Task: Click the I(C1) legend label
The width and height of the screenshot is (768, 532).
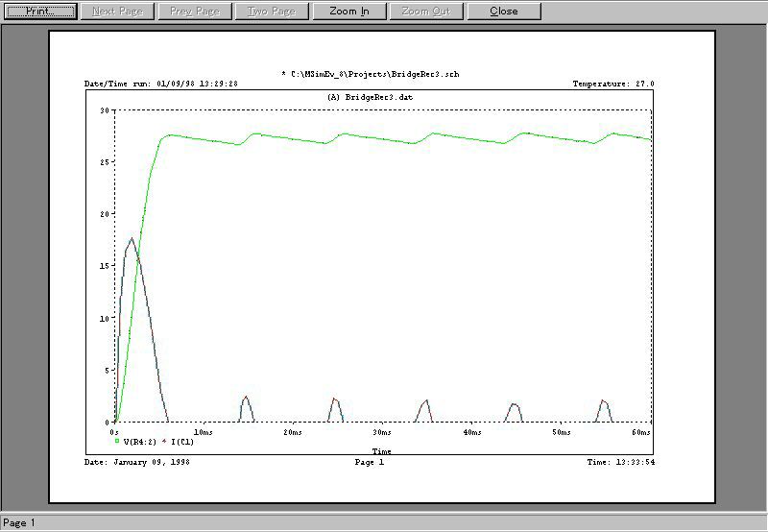Action: [x=182, y=441]
